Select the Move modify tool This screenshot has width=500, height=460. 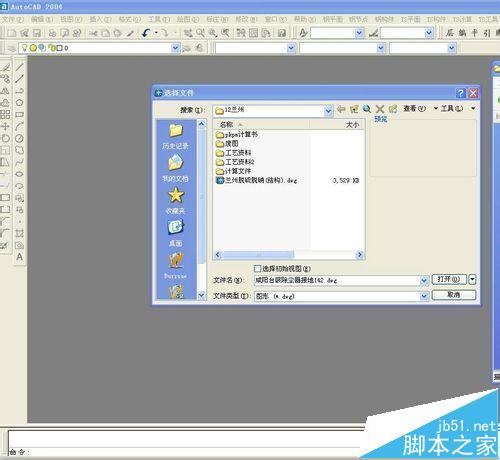coord(5,126)
